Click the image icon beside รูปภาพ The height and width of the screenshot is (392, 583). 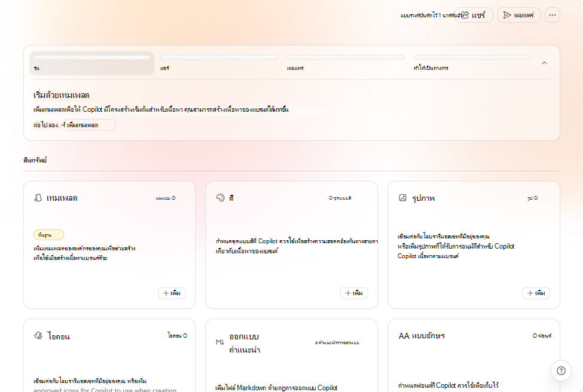coord(402,198)
